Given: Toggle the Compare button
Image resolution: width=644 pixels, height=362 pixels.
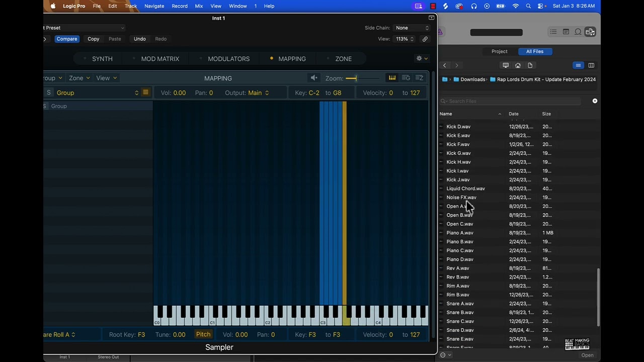Looking at the screenshot, I should tap(67, 39).
